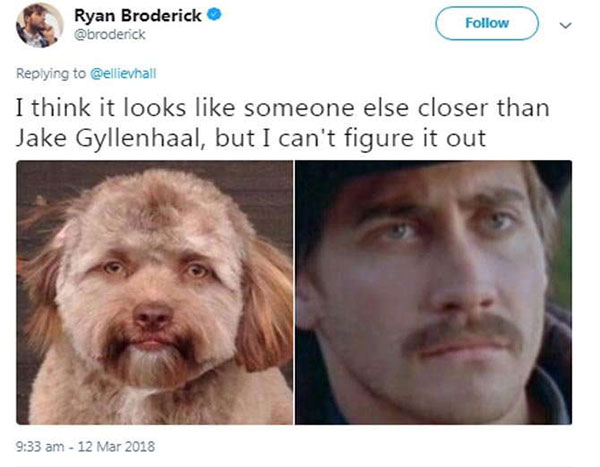Select the Ryan Broderick display name

[138, 15]
